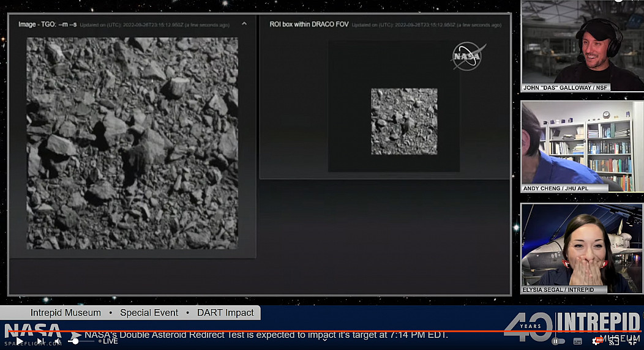Toggle the autoplay switch
This screenshot has width=644, height=350.
tap(558, 341)
